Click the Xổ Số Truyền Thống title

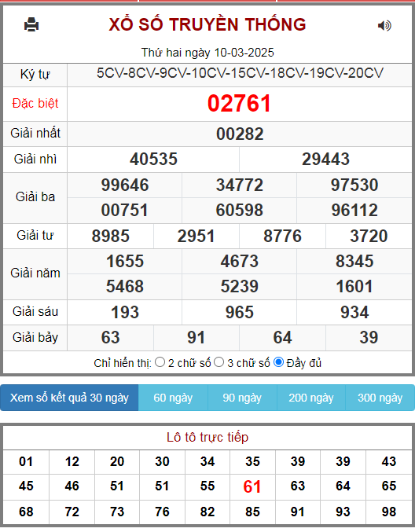pos(207,24)
